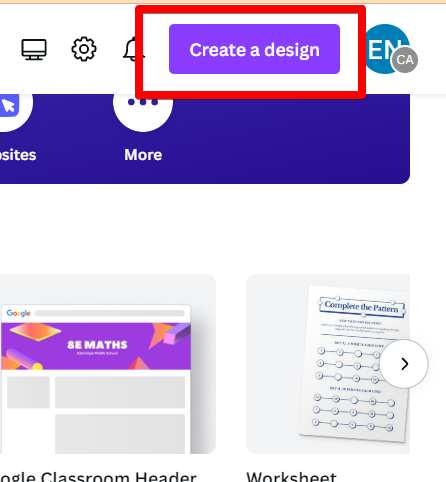The height and width of the screenshot is (482, 446).
Task: Click the small CA badge on avatar
Action: click(x=405, y=60)
